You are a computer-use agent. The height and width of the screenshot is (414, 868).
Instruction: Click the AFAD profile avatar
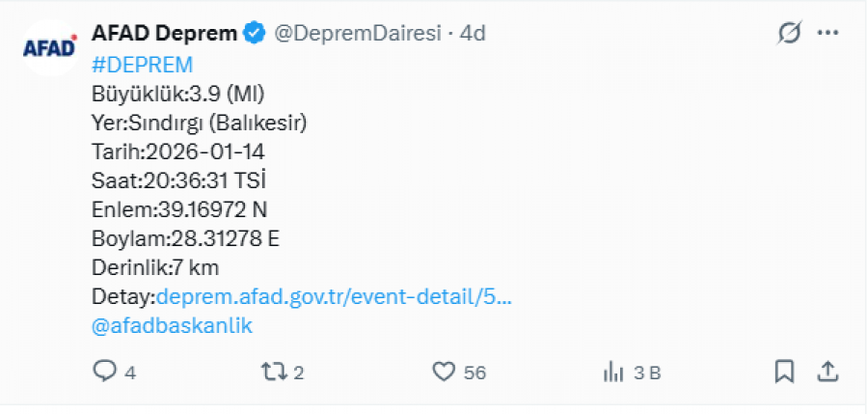point(49,47)
